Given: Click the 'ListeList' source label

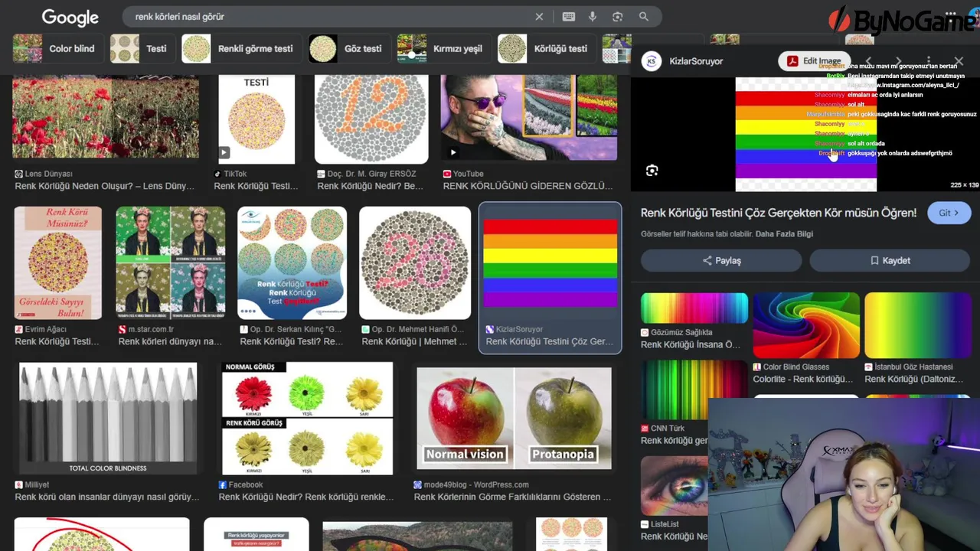Looking at the screenshot, I should [665, 524].
